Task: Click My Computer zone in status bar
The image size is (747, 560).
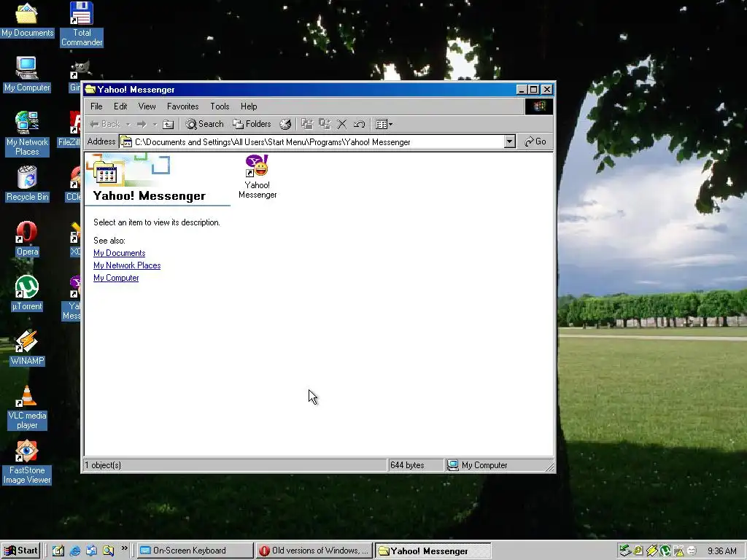Action: click(478, 465)
